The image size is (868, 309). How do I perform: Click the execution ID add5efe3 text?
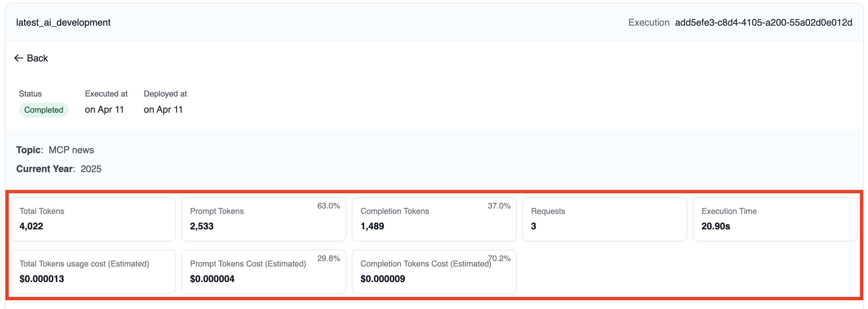[x=764, y=23]
